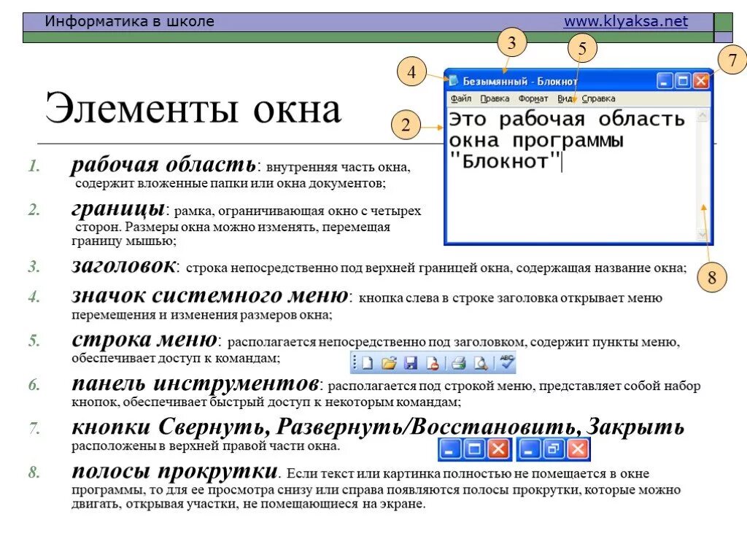Click the term "рабочая область" in the list
Screen dimensions: 747x560
163,164
